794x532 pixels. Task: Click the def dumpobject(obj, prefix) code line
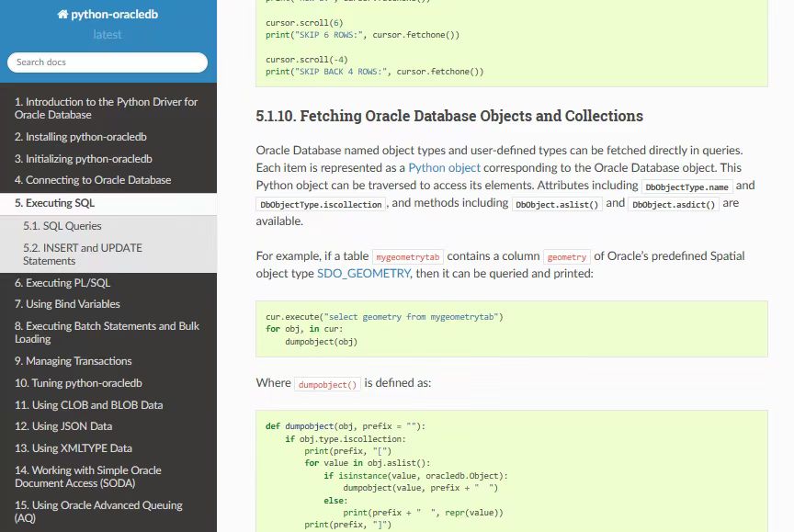[x=346, y=426]
